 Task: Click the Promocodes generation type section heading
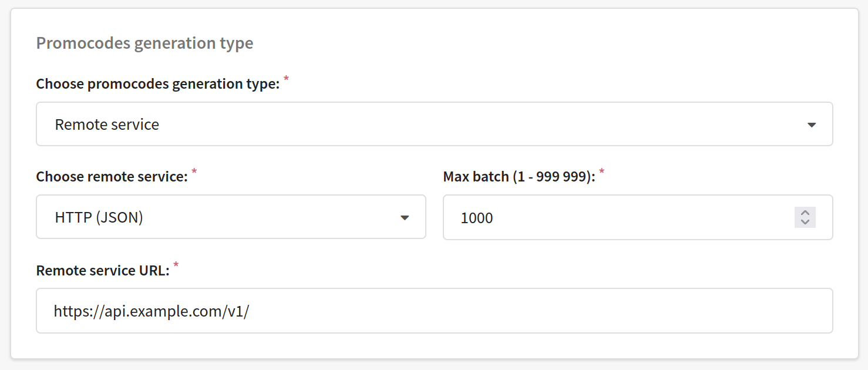pos(144,42)
